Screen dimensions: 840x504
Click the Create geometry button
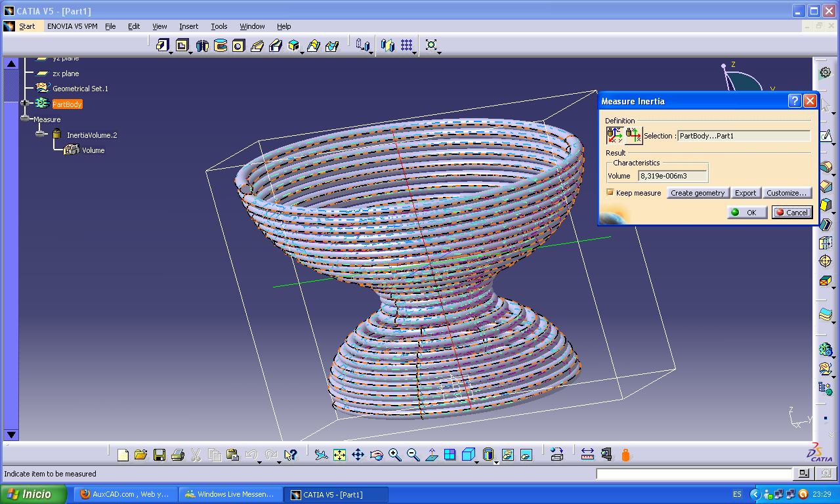(698, 193)
